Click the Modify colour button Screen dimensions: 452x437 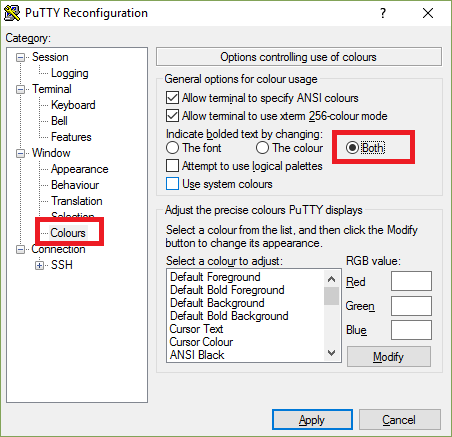(389, 357)
